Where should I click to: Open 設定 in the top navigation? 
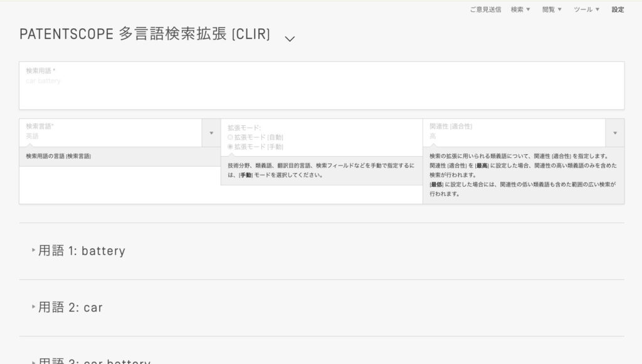[618, 9]
